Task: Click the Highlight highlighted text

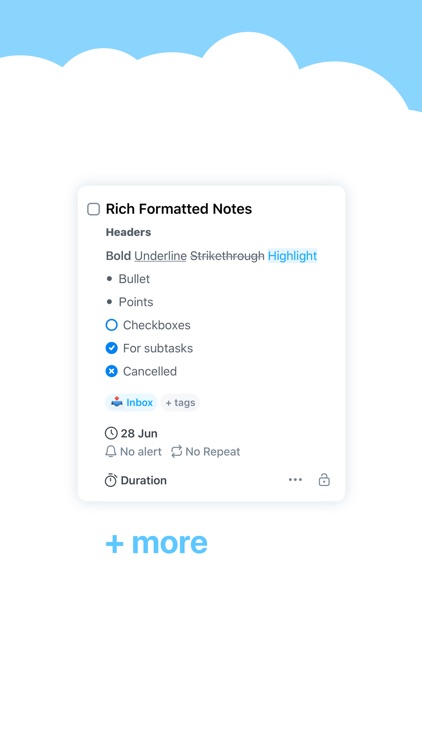Action: coord(292,256)
